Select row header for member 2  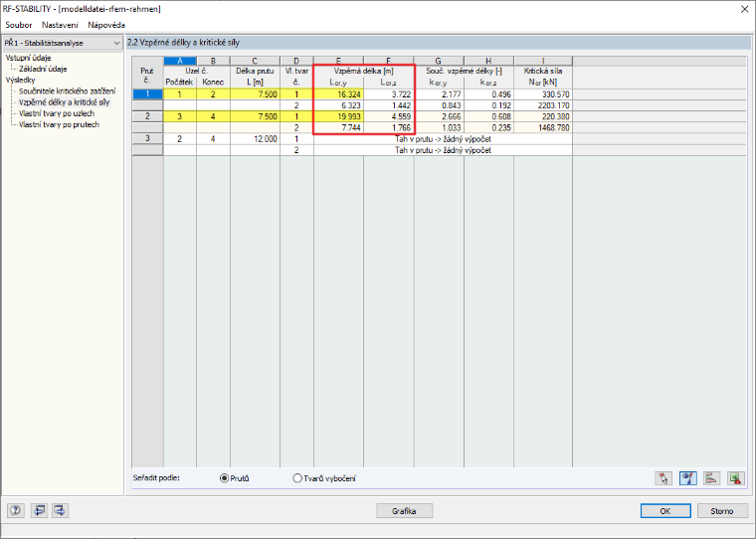pyautogui.click(x=147, y=116)
